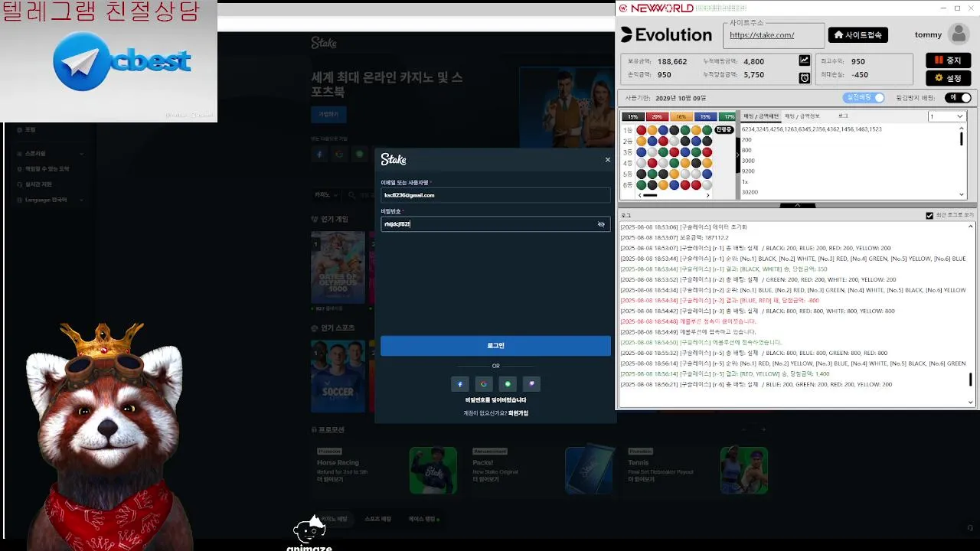980x551 pixels.
Task: Pause with the 중지 button
Action: [x=948, y=60]
